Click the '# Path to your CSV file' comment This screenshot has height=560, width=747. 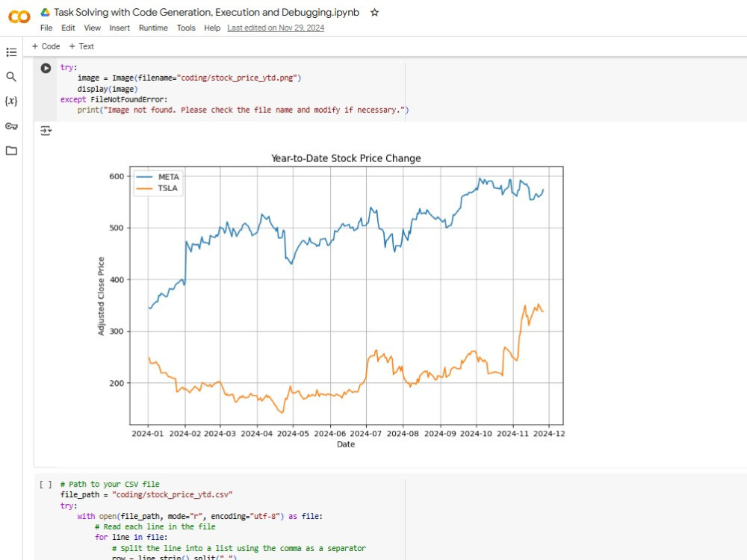coord(110,484)
